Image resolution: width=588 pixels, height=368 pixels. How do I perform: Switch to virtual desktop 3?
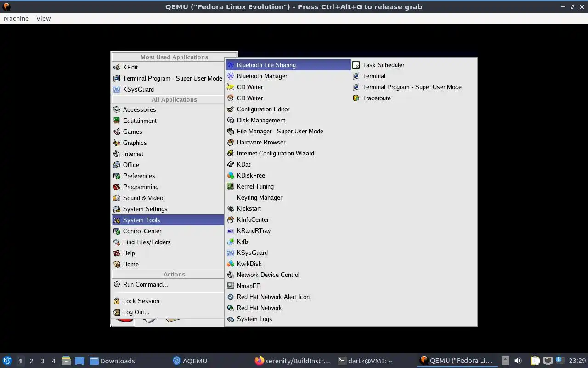click(x=42, y=361)
